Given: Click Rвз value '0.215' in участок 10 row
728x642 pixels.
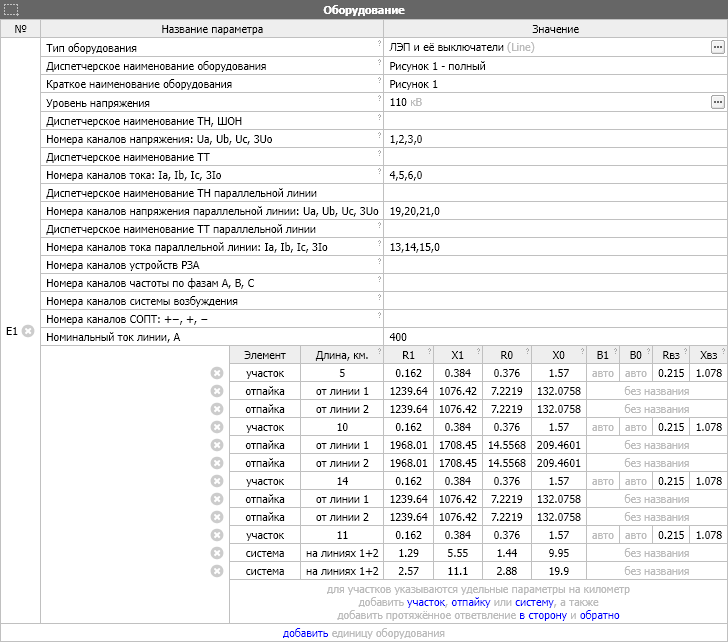Looking at the screenshot, I should coord(671,427).
